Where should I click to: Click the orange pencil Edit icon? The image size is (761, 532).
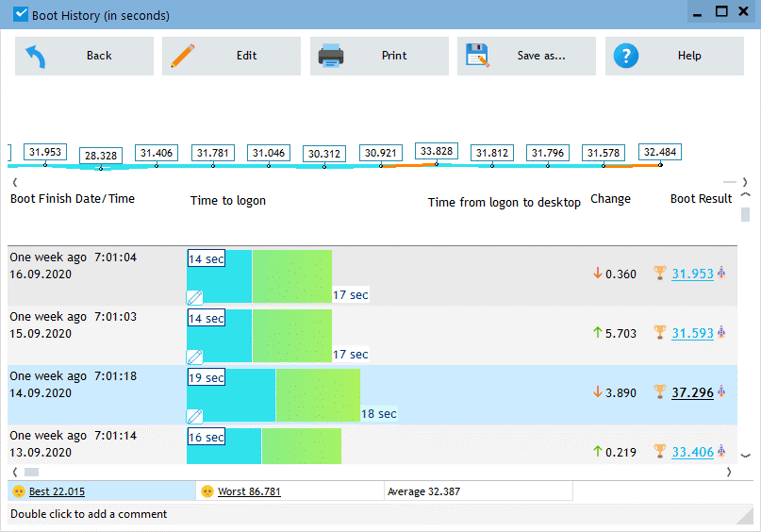(x=183, y=56)
